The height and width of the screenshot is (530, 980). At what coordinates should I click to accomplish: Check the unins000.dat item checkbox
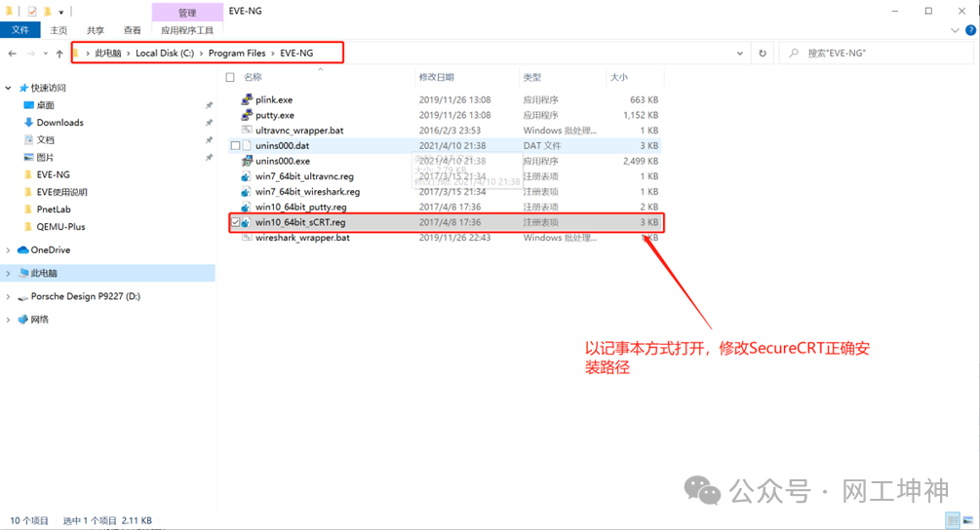point(236,145)
